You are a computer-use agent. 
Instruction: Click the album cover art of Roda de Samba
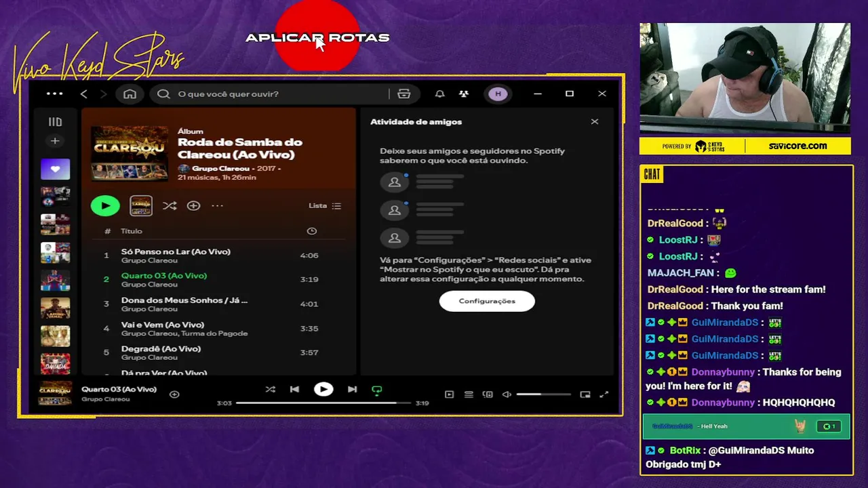130,153
